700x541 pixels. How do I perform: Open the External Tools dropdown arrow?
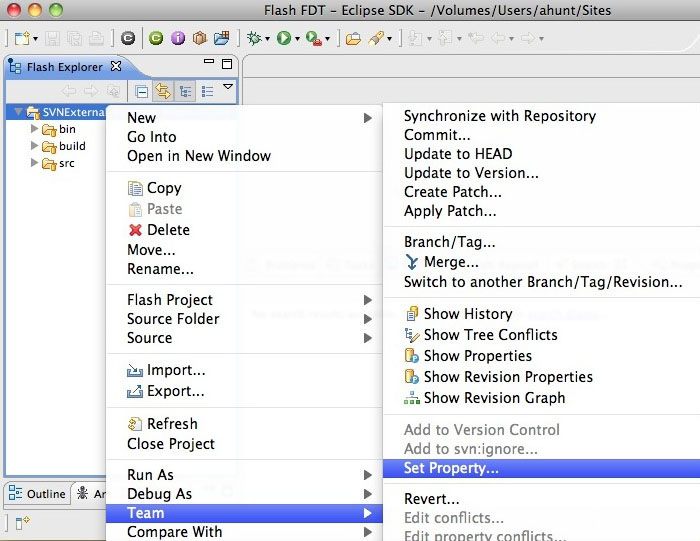point(328,39)
